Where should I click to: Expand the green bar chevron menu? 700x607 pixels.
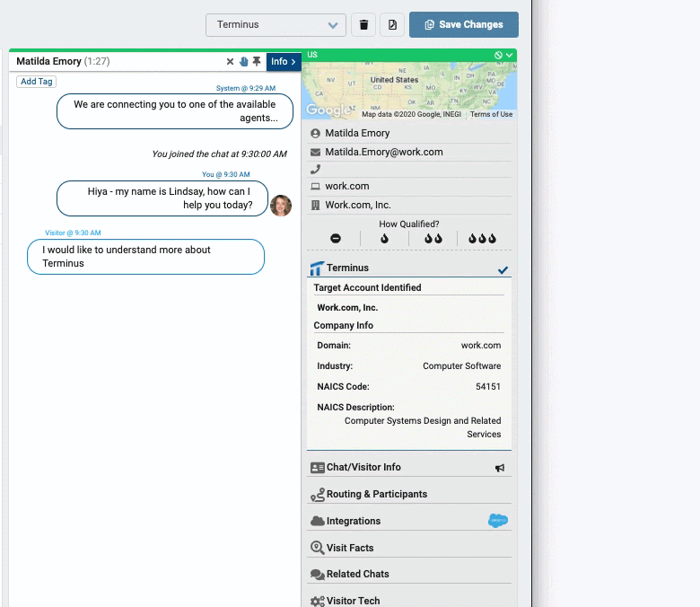pos(509,55)
